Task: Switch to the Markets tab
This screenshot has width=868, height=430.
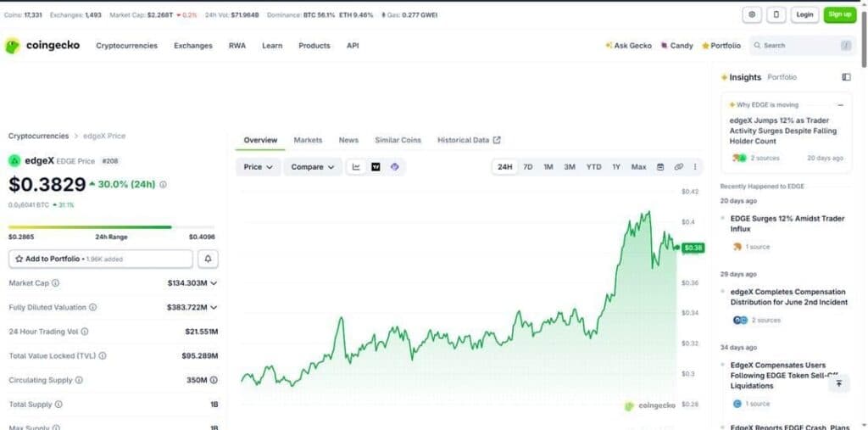Action: click(x=308, y=140)
